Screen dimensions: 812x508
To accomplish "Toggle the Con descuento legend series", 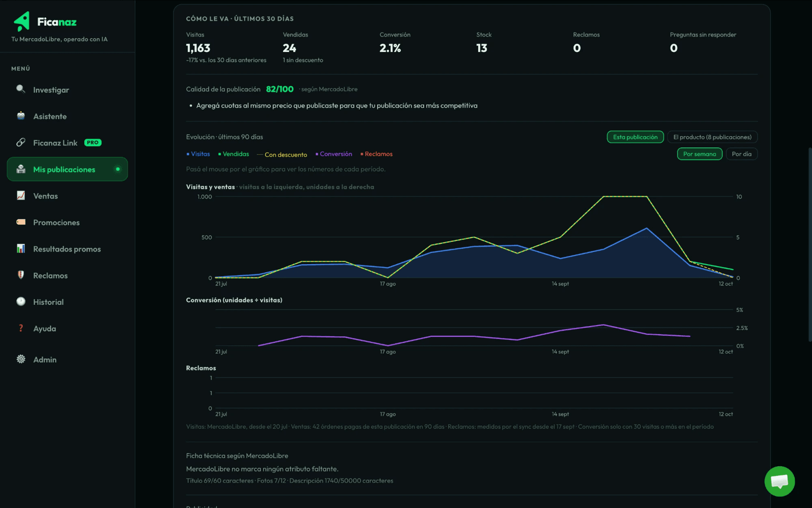I will [282, 154].
